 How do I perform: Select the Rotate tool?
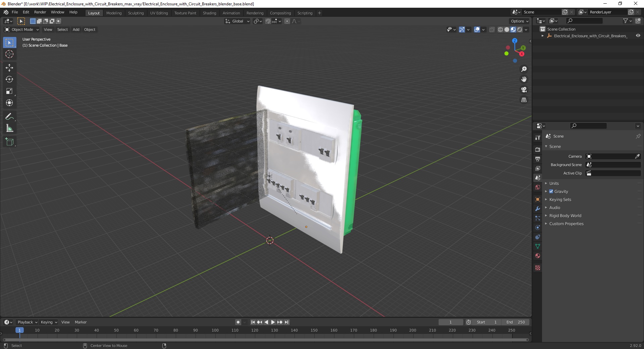point(9,80)
